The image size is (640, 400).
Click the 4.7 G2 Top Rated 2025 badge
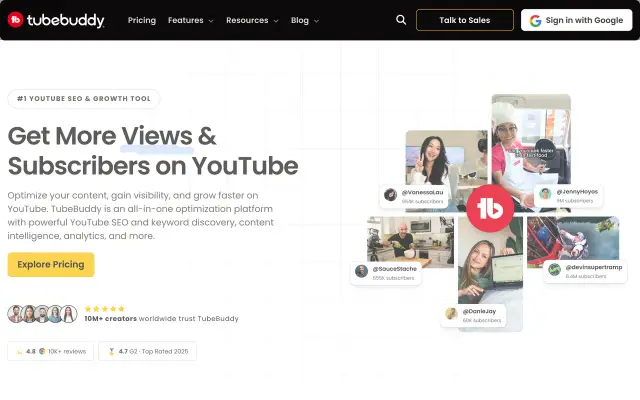[x=147, y=351]
